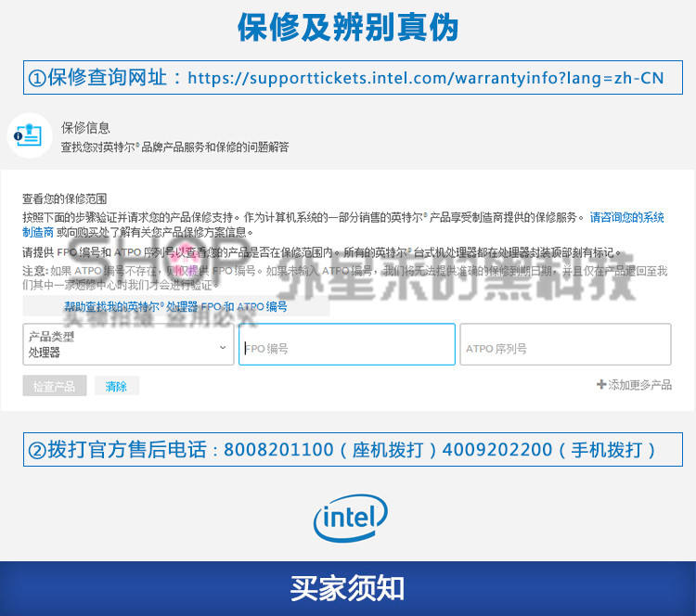
Task: Click the 保修信息 heading
Action: click(85, 128)
